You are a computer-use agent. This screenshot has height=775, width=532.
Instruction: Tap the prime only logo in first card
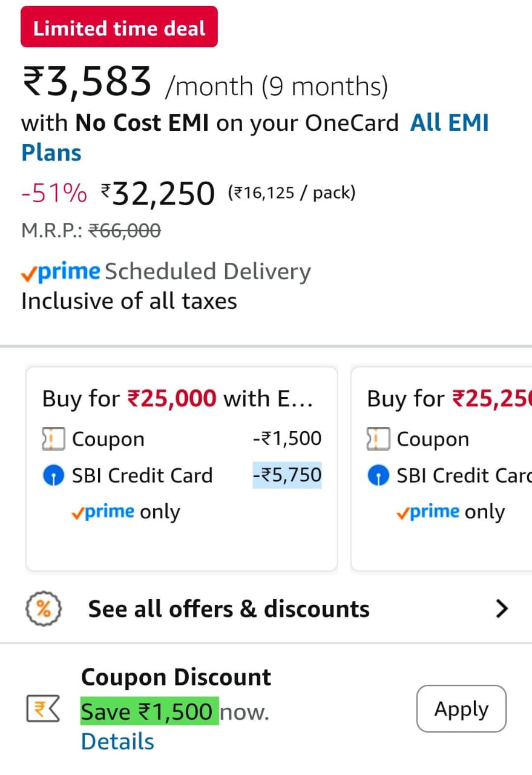102,512
